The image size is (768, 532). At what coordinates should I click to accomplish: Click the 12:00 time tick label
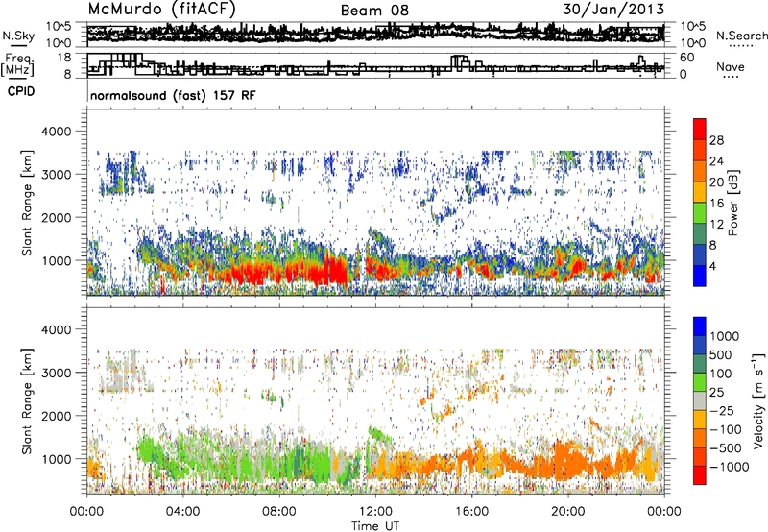click(375, 512)
